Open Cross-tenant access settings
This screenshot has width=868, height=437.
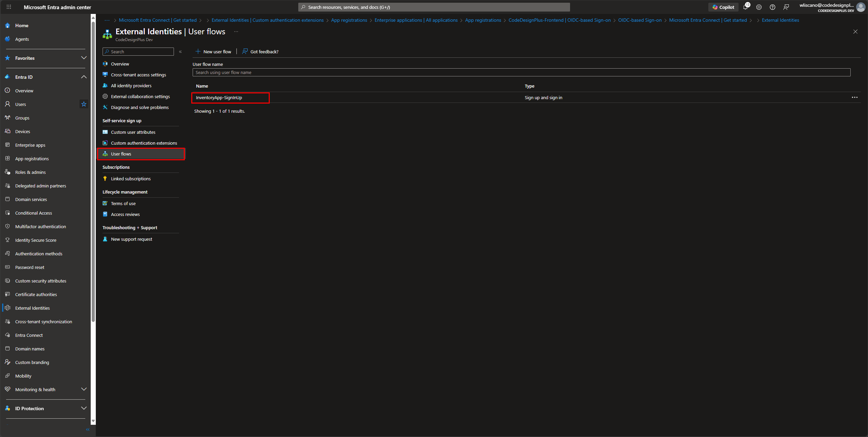(138, 75)
